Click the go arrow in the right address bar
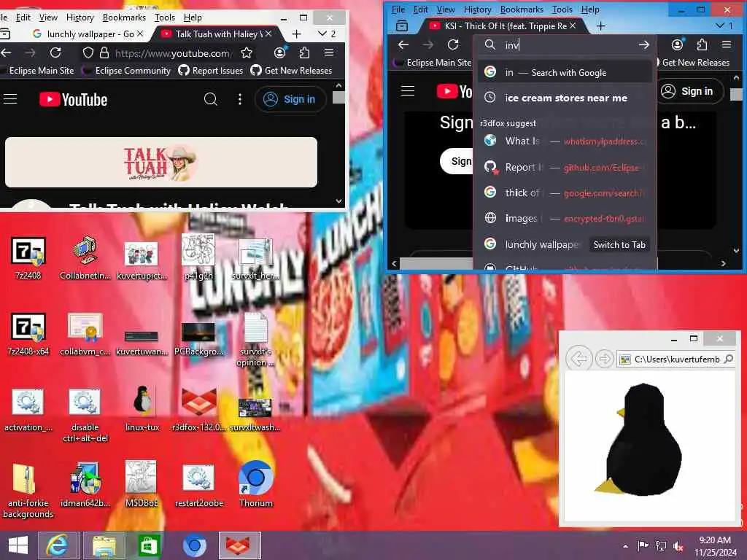Image resolution: width=747 pixels, height=560 pixels. (x=643, y=44)
